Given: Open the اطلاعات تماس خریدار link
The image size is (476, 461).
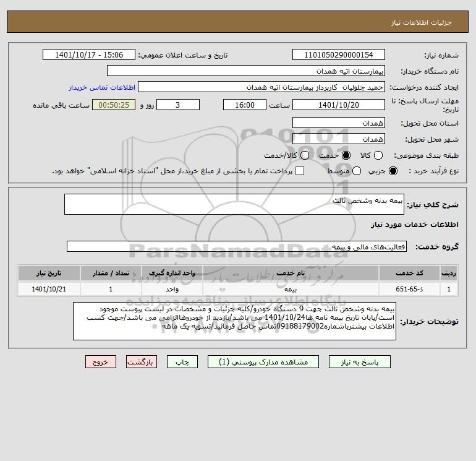Looking at the screenshot, I should coord(102,87).
